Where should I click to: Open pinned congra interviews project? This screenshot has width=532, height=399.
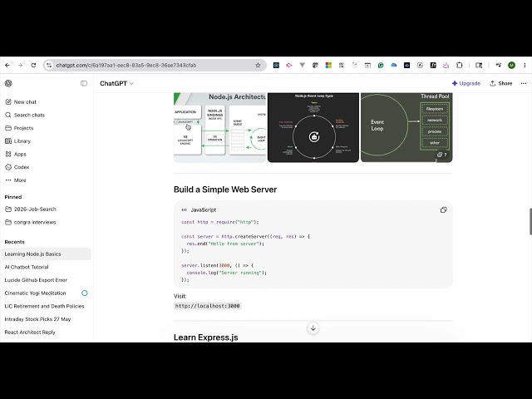tap(31, 222)
